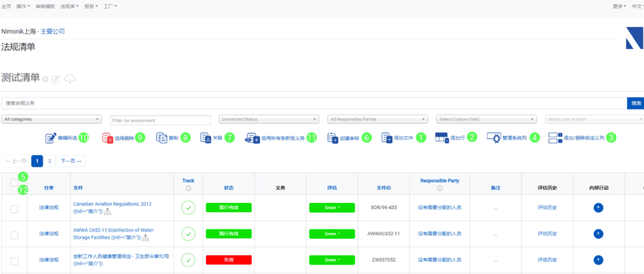Viewport: 644px width, 274px height.
Task: Open the 法规库 menu
Action: coord(69,6)
